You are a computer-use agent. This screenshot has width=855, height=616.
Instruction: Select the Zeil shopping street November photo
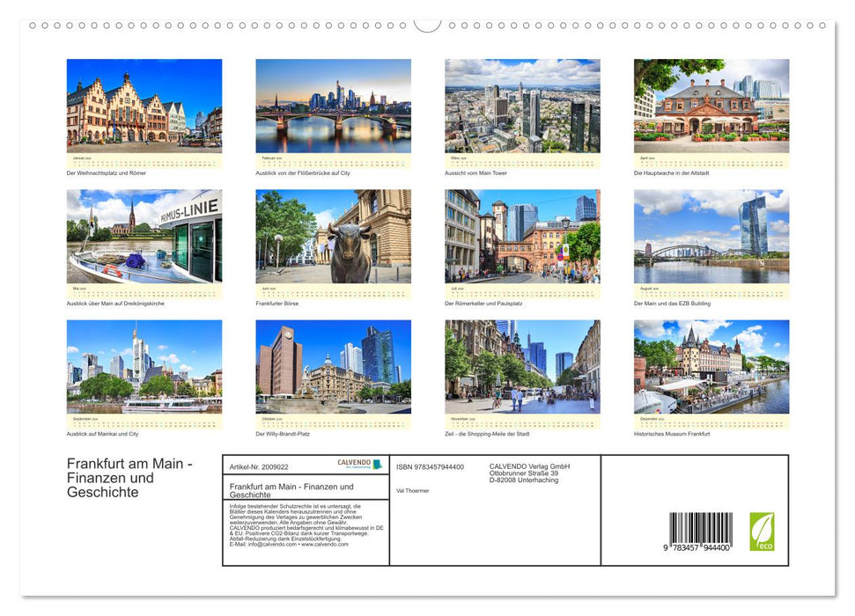click(x=523, y=370)
